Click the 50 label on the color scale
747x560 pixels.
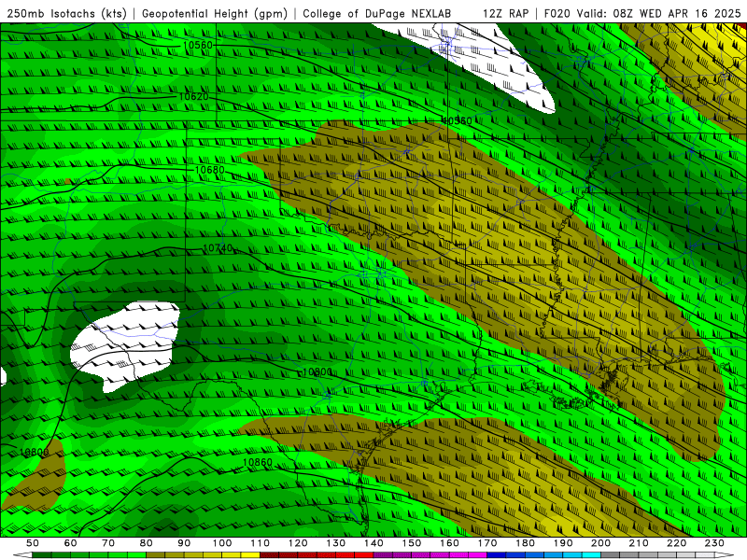pos(33,543)
